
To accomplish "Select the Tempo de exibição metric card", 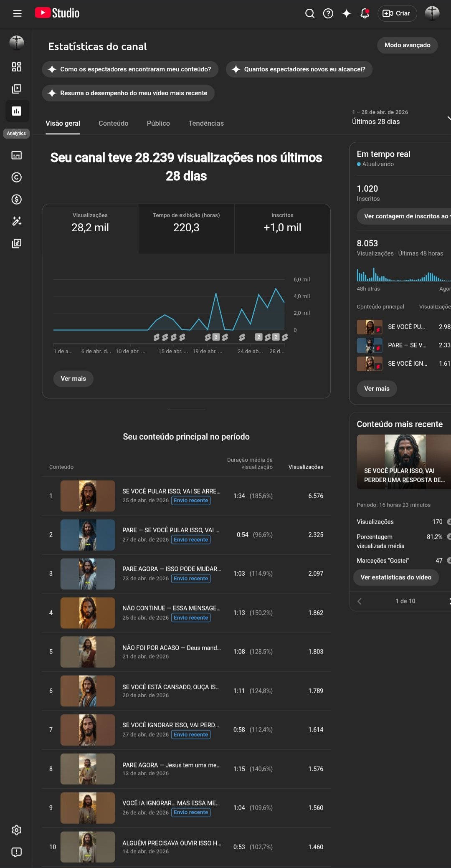I will click(x=186, y=228).
